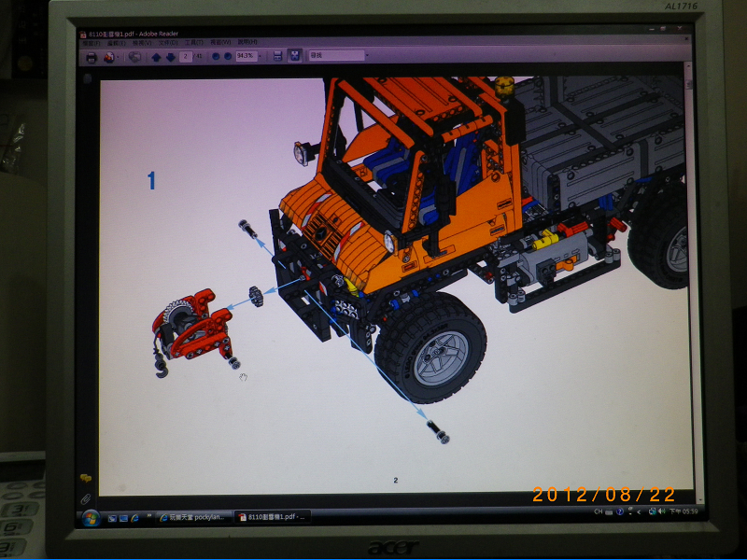Click the Adobe Reader title bar PDF icon
This screenshot has width=747, height=560.
coord(83,35)
